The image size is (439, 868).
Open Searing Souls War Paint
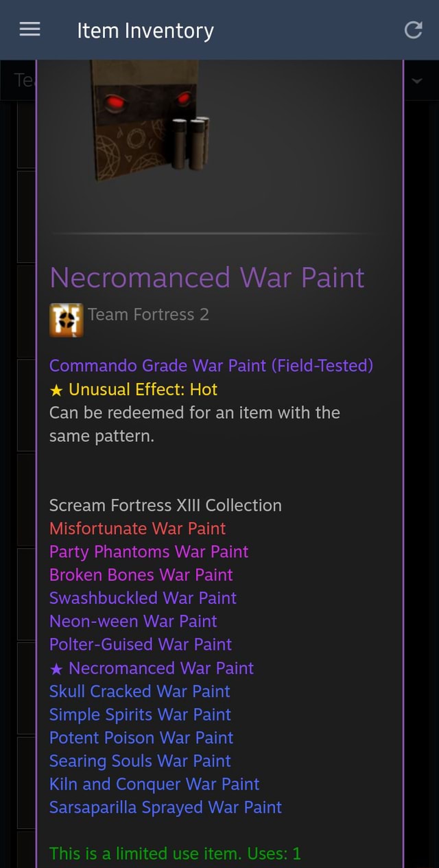(140, 761)
